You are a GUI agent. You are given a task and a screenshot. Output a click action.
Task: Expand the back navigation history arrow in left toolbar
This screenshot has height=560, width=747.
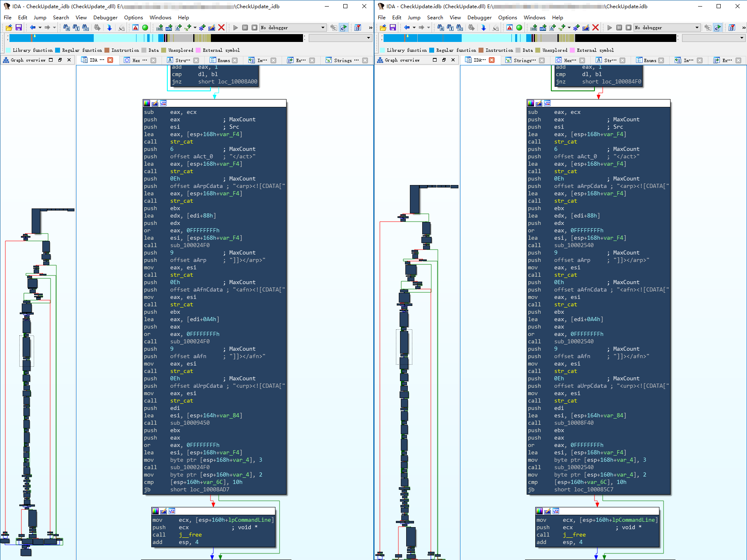point(40,28)
